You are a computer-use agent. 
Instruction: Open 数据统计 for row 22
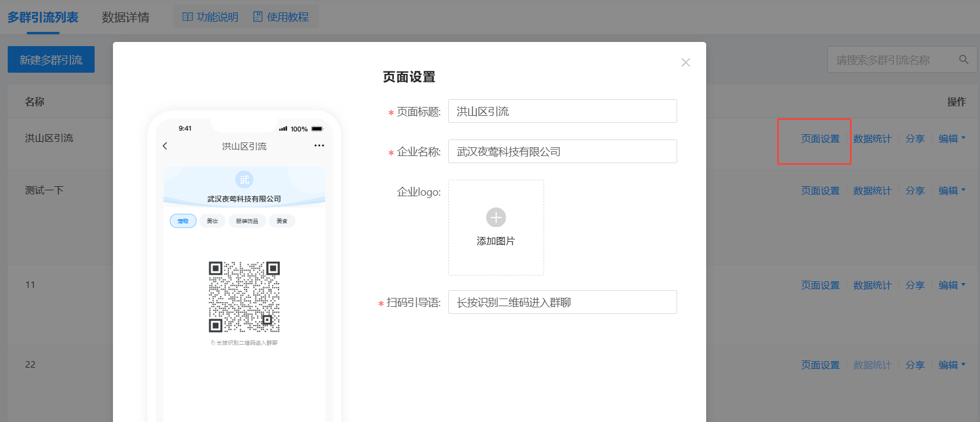[872, 365]
